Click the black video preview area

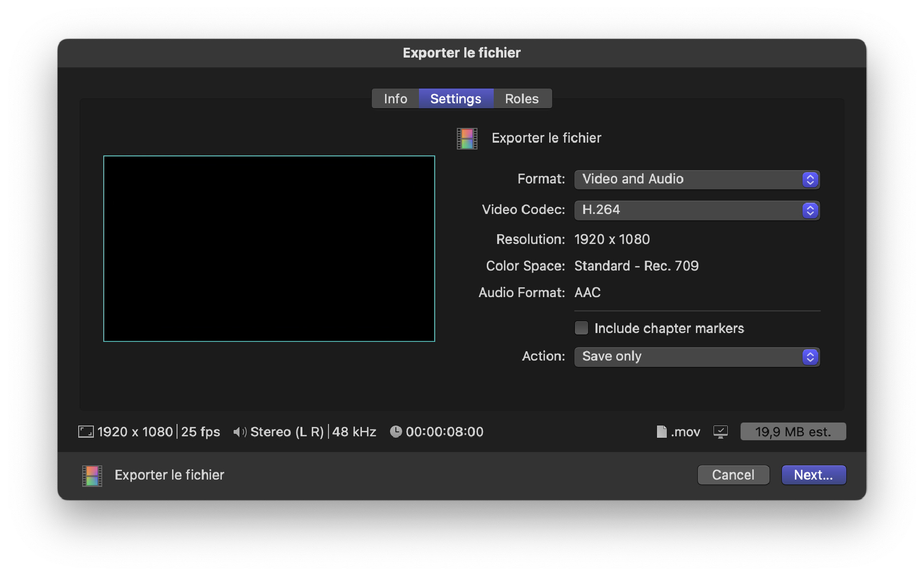coord(268,248)
